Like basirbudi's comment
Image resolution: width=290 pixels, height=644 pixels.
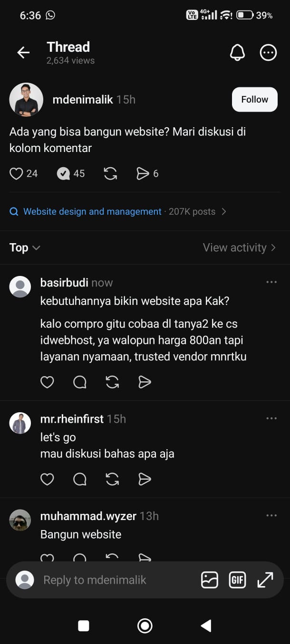tap(47, 382)
